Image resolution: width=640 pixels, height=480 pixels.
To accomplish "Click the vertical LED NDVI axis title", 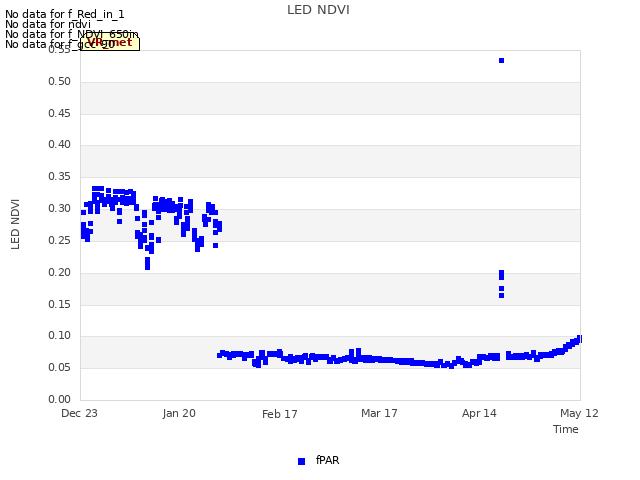I will (x=15, y=224).
